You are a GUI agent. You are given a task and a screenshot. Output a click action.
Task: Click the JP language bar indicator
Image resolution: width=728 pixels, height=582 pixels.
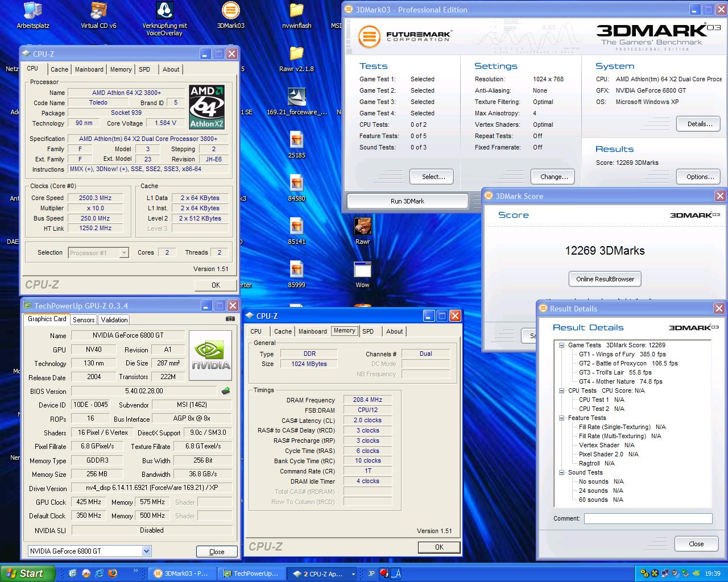coord(371,574)
